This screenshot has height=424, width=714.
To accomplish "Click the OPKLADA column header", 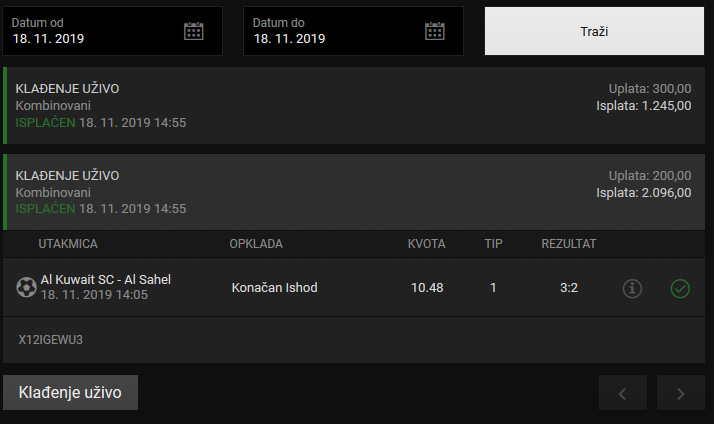I will click(256, 244).
